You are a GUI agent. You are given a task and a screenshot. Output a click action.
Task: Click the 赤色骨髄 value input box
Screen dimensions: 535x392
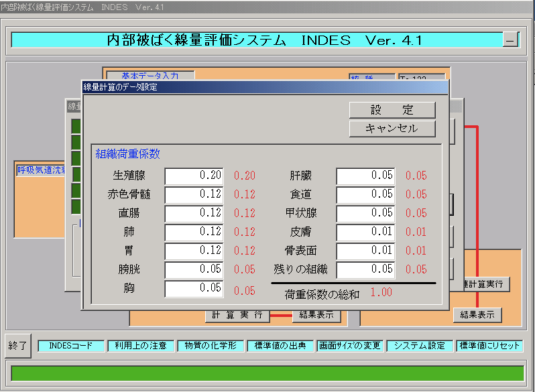click(x=194, y=195)
